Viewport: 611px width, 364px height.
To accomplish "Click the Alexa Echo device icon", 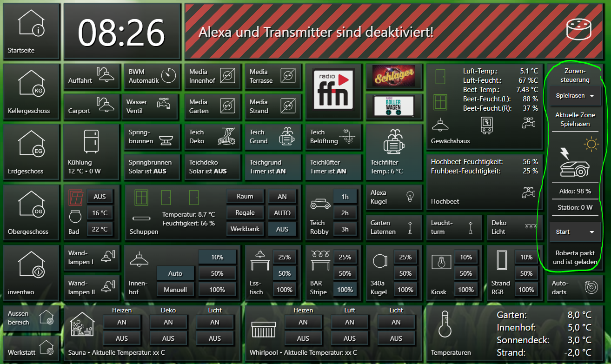I will point(579,29).
